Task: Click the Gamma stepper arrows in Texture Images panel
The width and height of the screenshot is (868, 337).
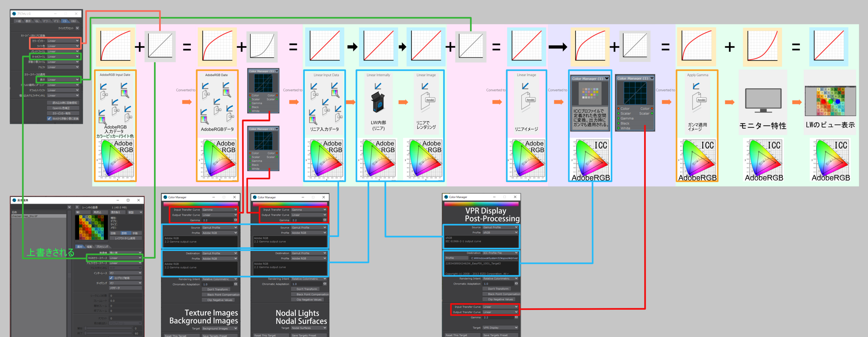Action: click(236, 220)
